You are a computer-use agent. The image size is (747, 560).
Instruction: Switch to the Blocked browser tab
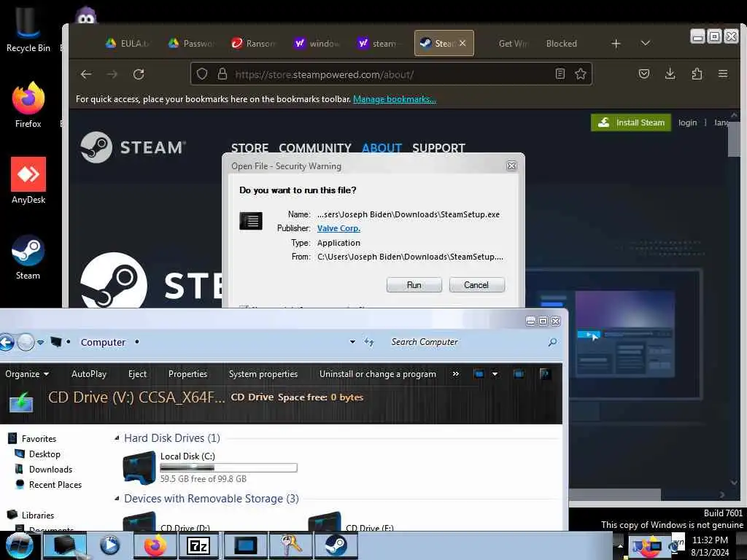point(561,43)
